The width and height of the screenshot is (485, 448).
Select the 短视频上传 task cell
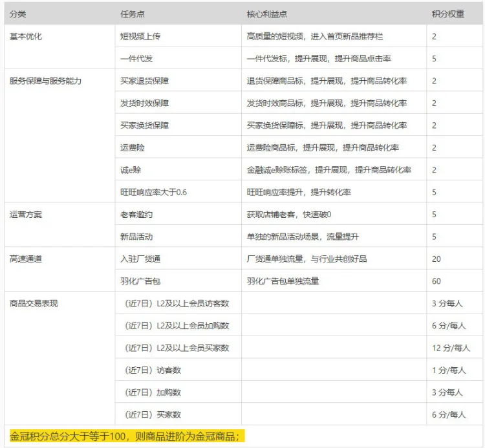coord(178,36)
